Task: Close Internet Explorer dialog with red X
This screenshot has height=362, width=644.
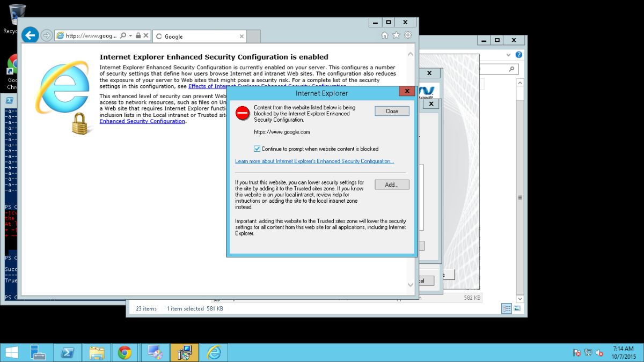Action: 407,91
